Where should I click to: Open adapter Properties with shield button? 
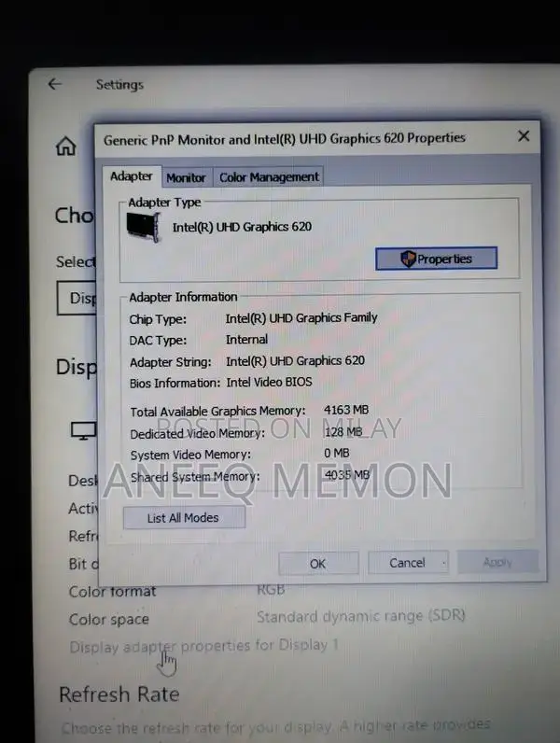(x=437, y=259)
